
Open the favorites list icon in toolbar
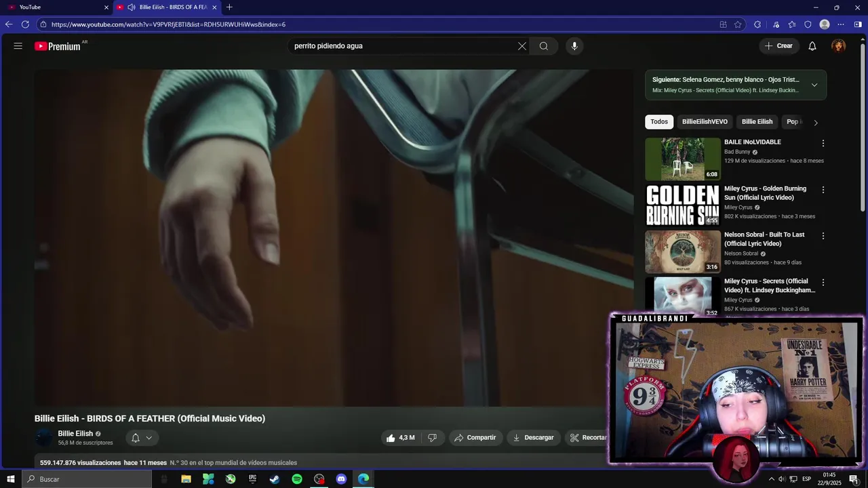792,24
